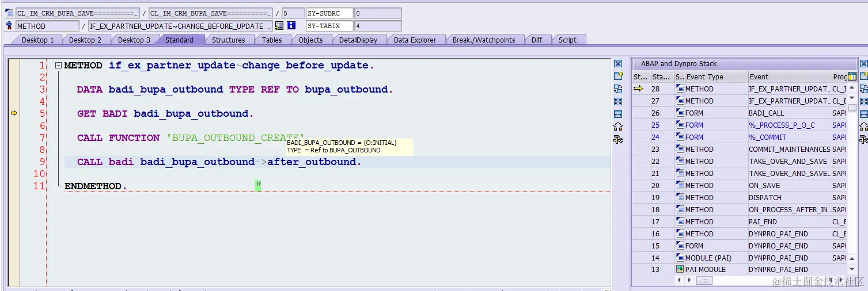Click the line number field showing 5
This screenshot has height=291, width=868.
[292, 13]
